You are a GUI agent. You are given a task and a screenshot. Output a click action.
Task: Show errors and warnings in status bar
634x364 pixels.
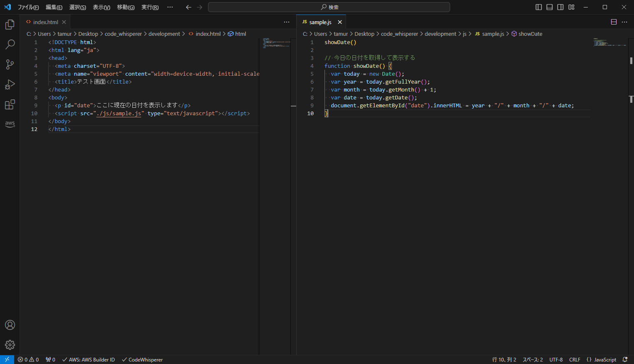coord(28,359)
